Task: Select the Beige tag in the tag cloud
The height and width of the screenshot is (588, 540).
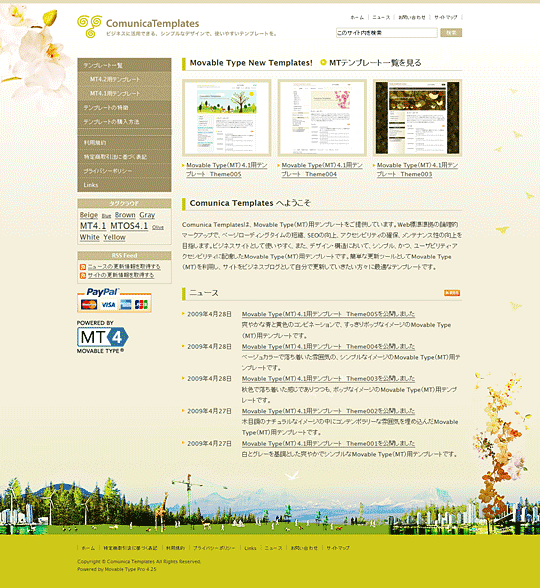Action: point(89,215)
